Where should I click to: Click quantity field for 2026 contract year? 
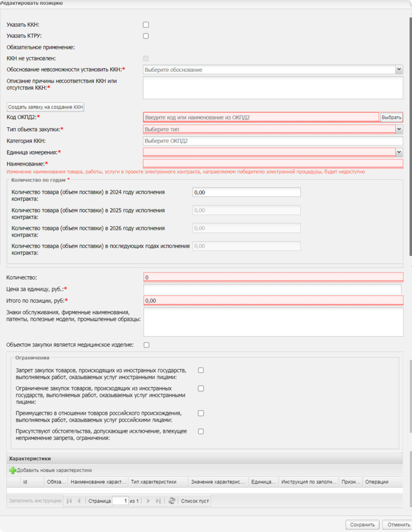[247, 228]
